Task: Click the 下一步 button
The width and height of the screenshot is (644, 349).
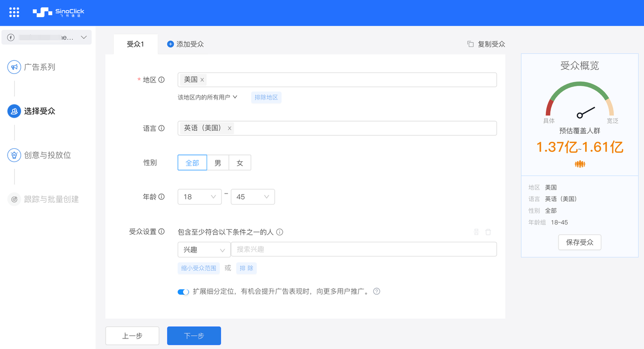Action: pos(194,336)
